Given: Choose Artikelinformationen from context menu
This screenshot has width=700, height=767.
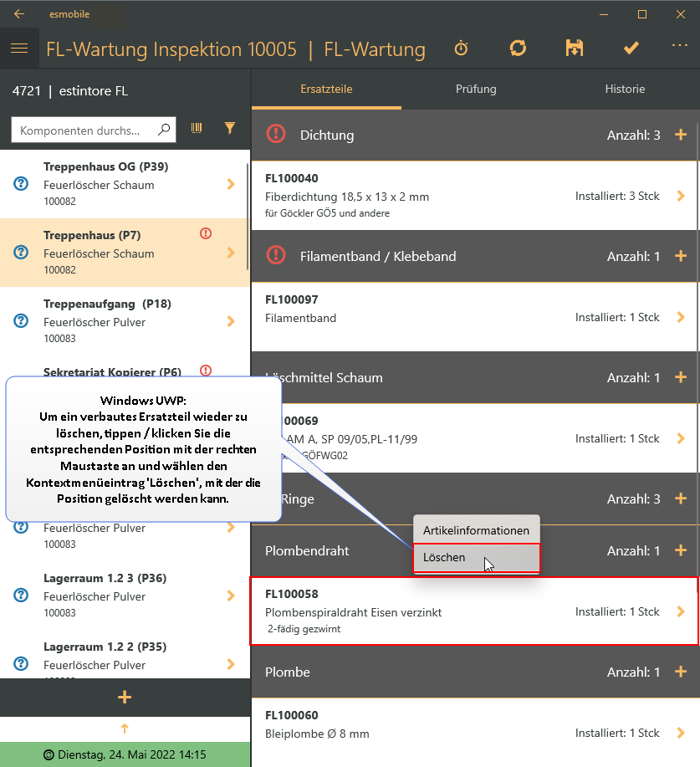Looking at the screenshot, I should [x=476, y=531].
